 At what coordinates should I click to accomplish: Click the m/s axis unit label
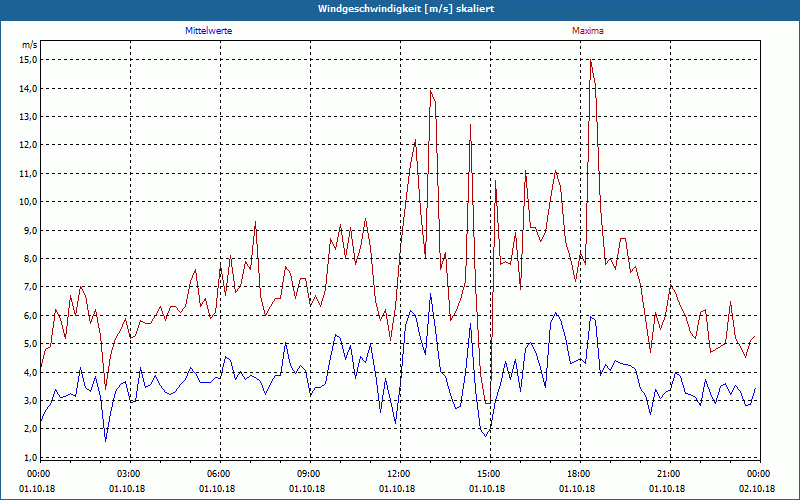pyautogui.click(x=30, y=45)
